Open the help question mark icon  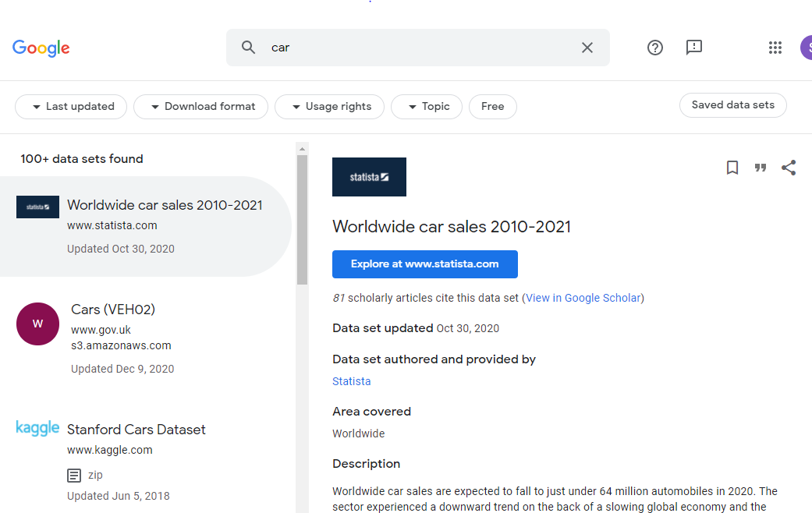655,48
